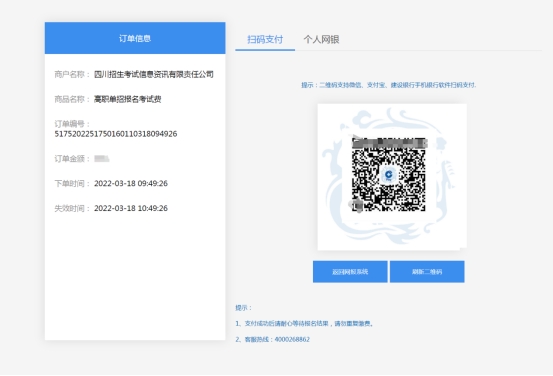Click the blurred order amount value
Image resolution: width=553 pixels, height=376 pixels.
coord(102,159)
